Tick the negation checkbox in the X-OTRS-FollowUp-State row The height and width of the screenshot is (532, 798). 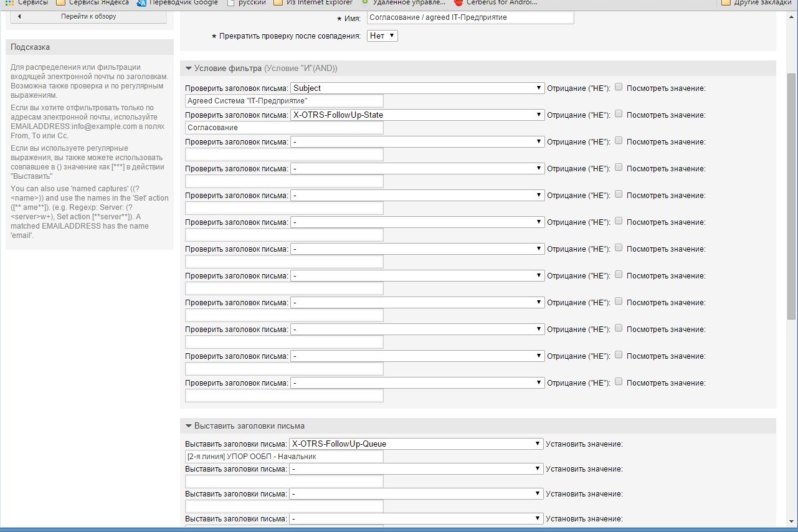[x=619, y=114]
